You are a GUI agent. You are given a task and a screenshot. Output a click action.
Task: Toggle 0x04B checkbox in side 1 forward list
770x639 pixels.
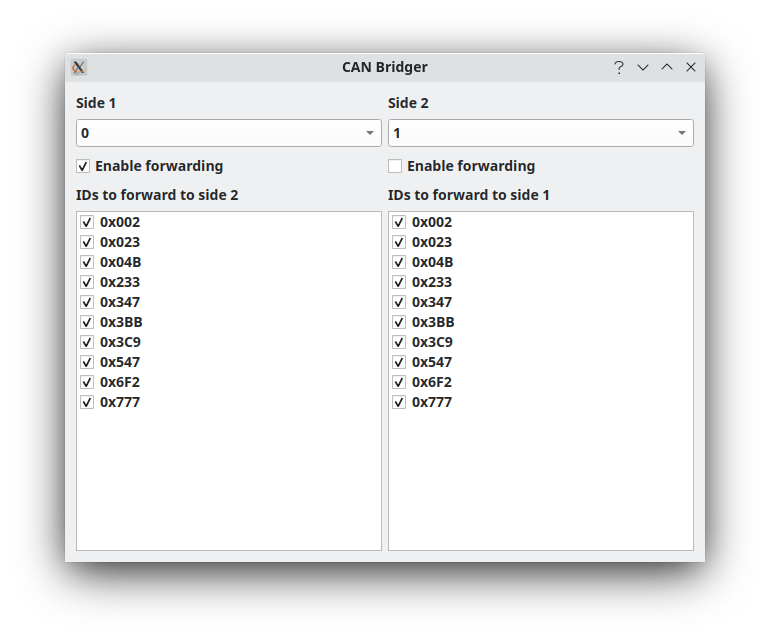click(x=399, y=262)
